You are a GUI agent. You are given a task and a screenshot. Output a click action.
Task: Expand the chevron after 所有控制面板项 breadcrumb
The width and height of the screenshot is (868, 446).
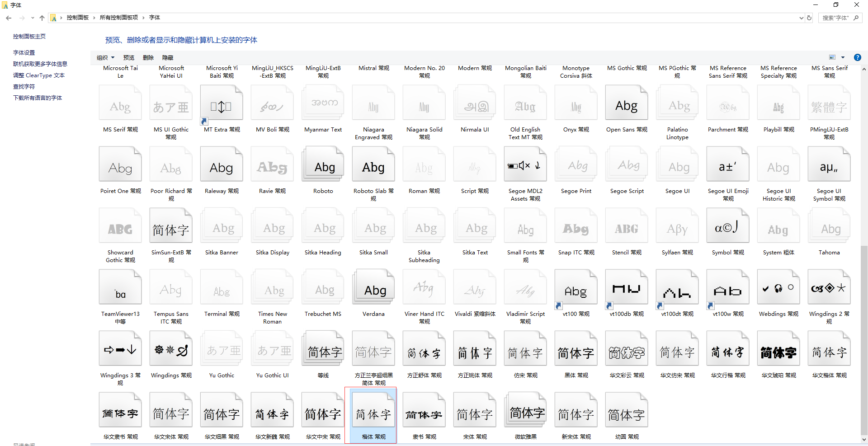pos(143,18)
